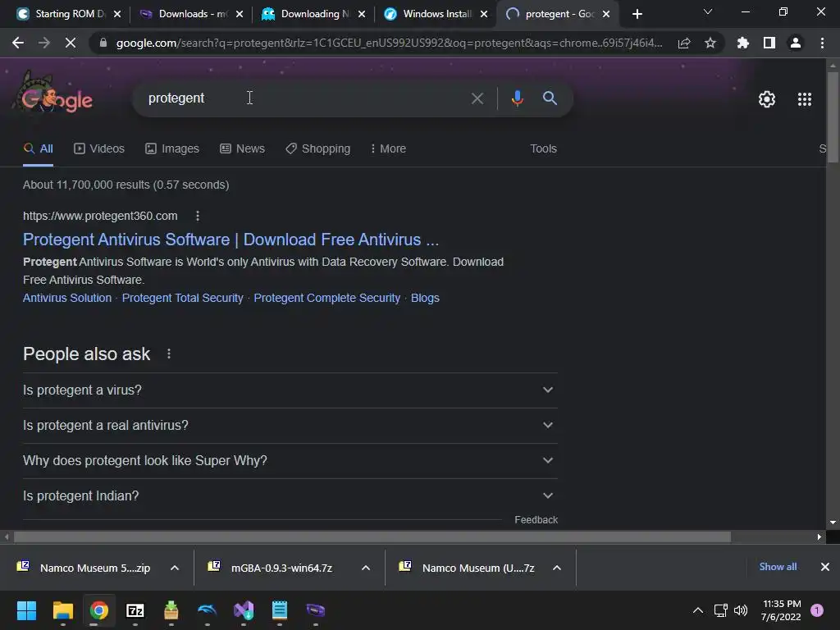Open options for Namco Museum (U...7z download

[557, 568]
